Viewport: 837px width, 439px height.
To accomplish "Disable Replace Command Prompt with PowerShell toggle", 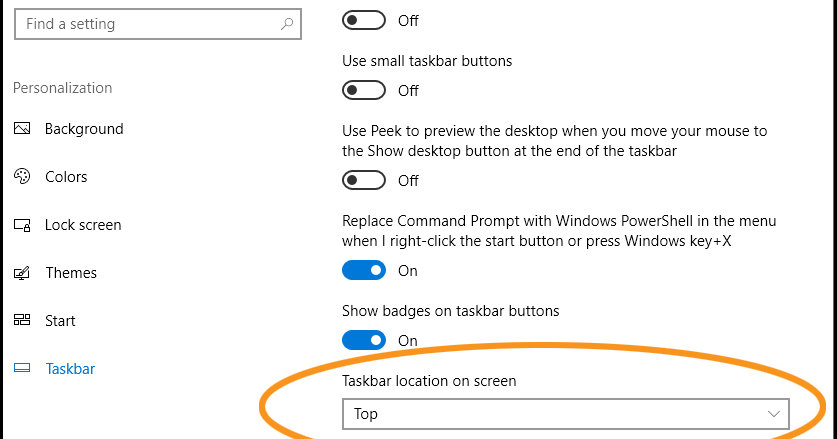I will [x=363, y=270].
